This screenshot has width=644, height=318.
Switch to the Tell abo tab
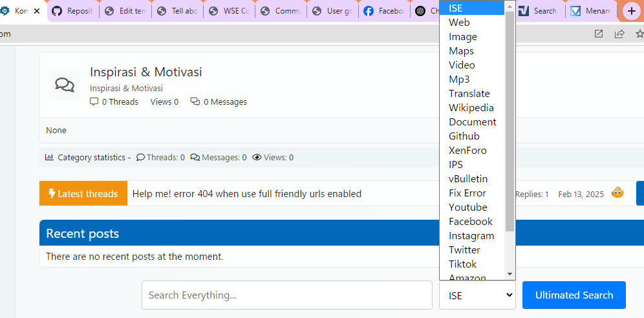(177, 11)
